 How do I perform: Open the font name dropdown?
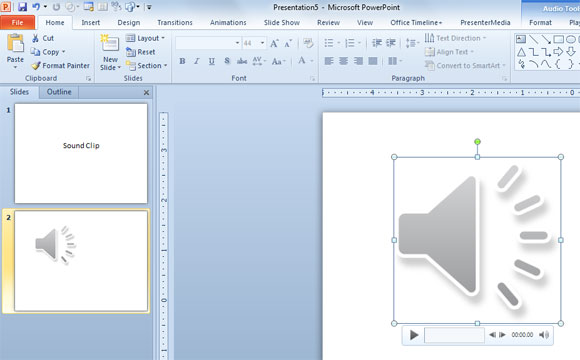click(x=237, y=43)
